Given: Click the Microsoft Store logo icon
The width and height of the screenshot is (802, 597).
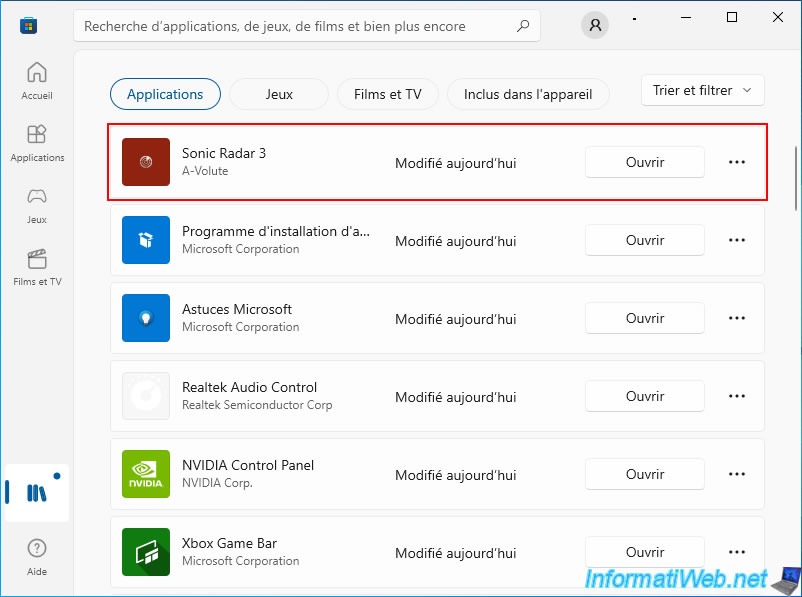Looking at the screenshot, I should click(28, 25).
